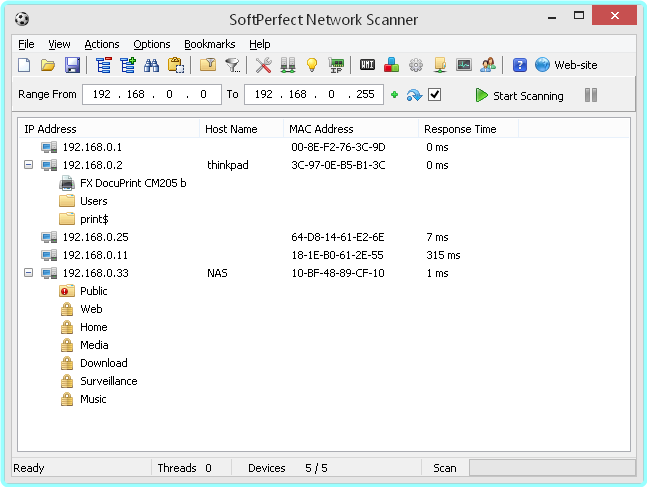Select the Surveillance shared folder
Viewport: 647px width, 487px height.
point(108,381)
